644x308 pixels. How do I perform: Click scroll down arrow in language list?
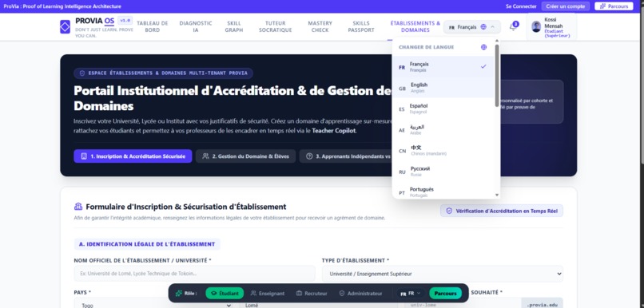(497, 195)
